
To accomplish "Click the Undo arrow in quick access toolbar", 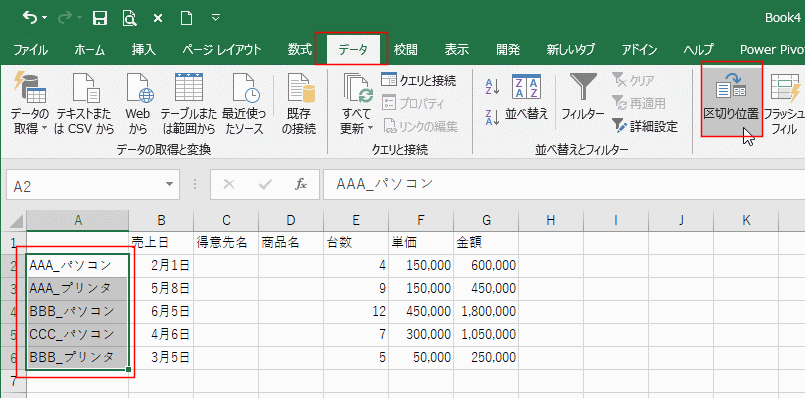I will [x=30, y=18].
